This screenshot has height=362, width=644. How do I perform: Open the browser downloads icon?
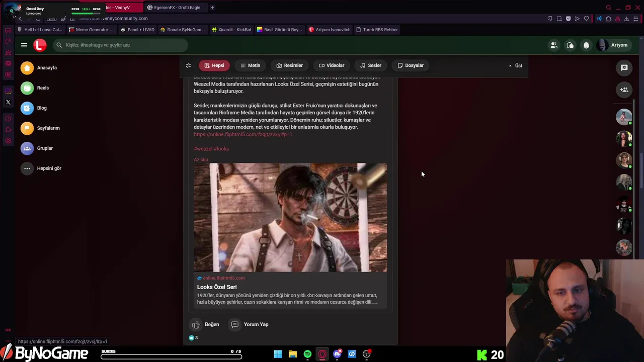(626, 19)
